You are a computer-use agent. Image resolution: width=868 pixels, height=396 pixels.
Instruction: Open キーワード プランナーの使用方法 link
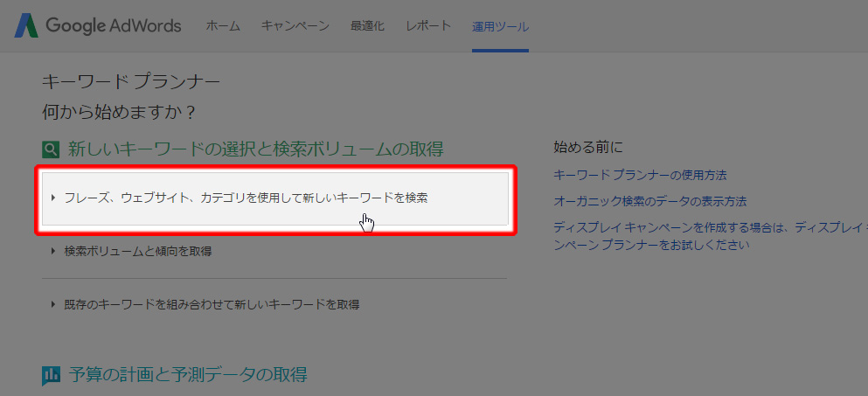tap(640, 175)
